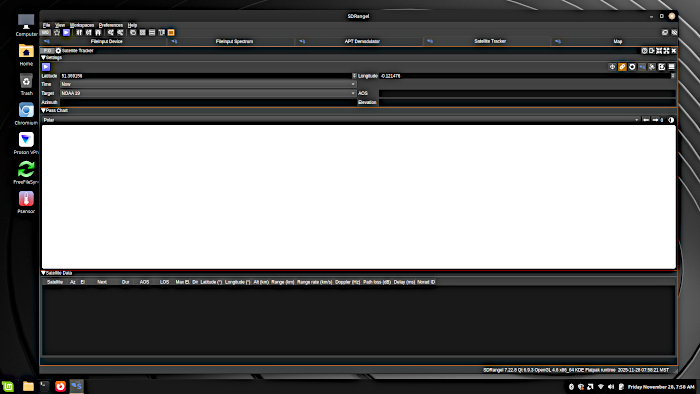Click the Azimuth field

tap(208, 102)
